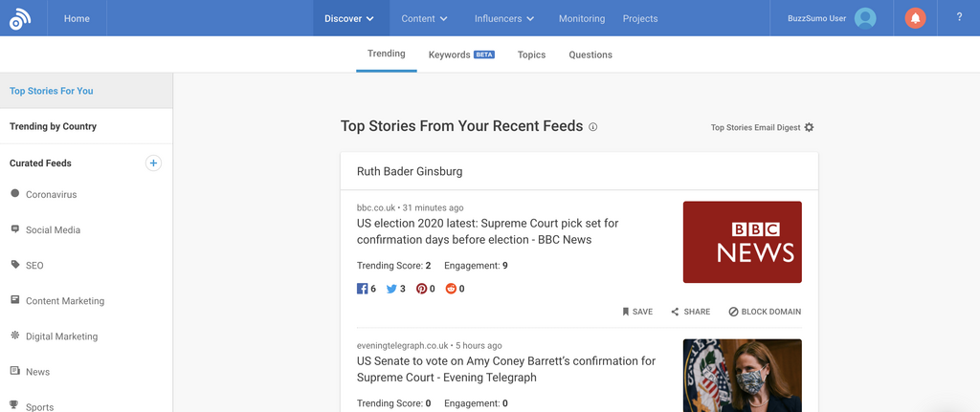Select the Coronavirus curated feed

point(51,195)
